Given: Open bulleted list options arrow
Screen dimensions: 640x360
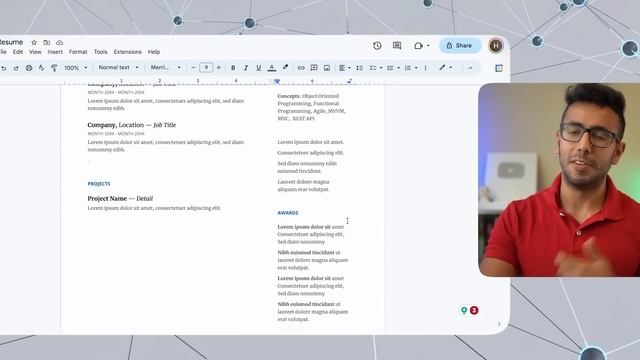Looking at the screenshot, I should point(398,68).
